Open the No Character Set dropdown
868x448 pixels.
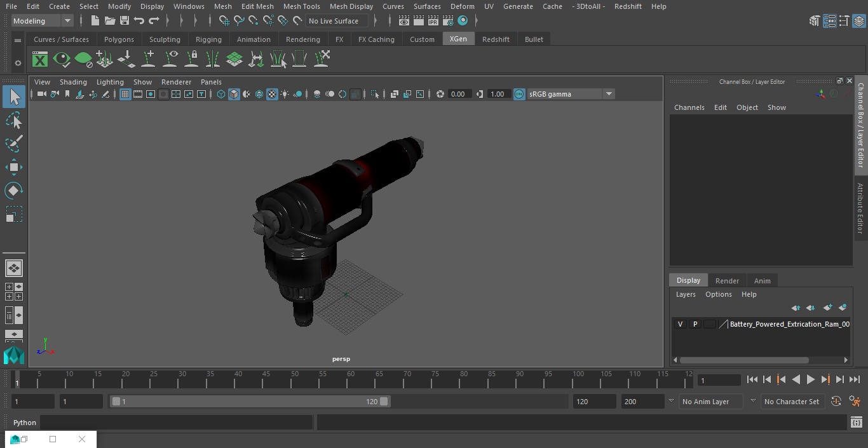792,402
